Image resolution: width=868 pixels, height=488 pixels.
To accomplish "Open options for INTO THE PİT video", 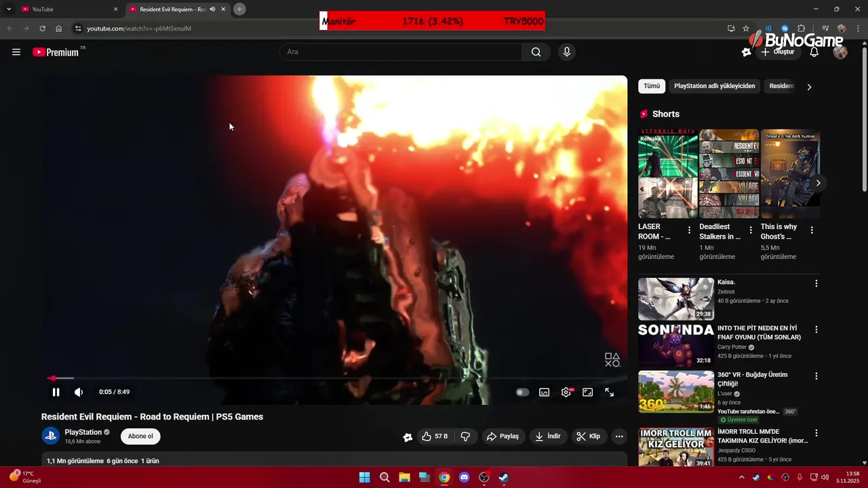I will pos(816,329).
